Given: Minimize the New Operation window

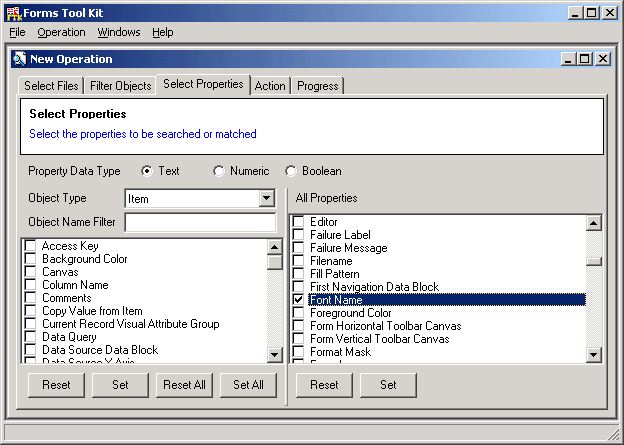Looking at the screenshot, I should 568,59.
